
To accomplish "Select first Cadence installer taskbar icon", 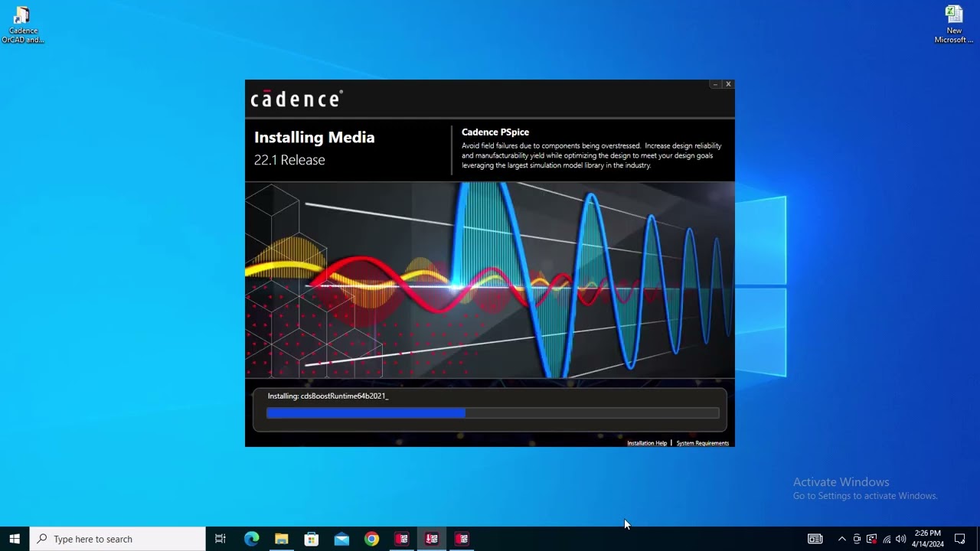I will 401,539.
